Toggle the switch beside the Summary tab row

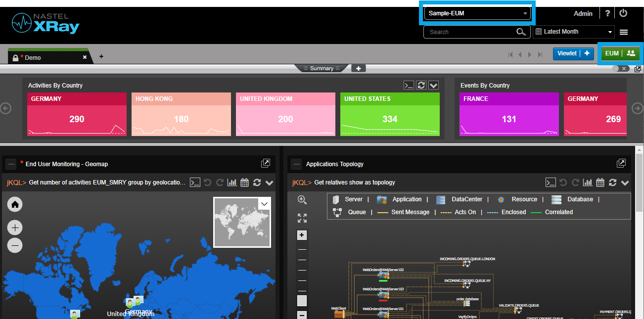pyautogui.click(x=619, y=68)
